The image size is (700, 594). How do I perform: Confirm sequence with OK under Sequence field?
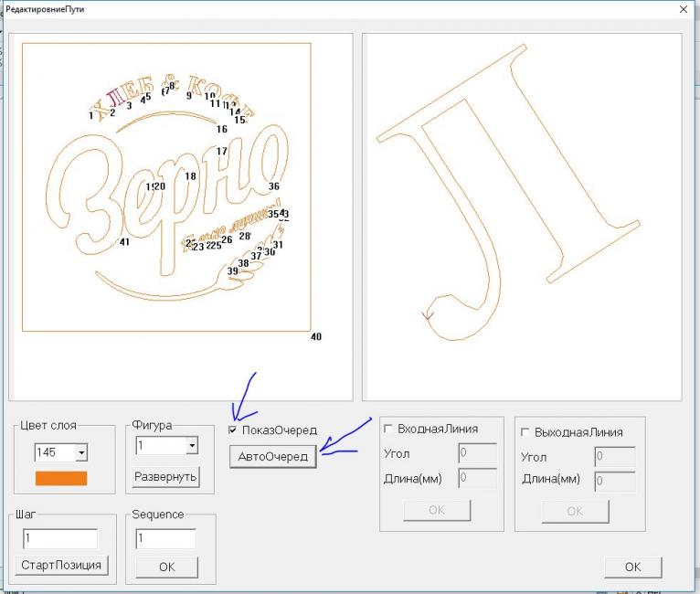click(x=166, y=567)
